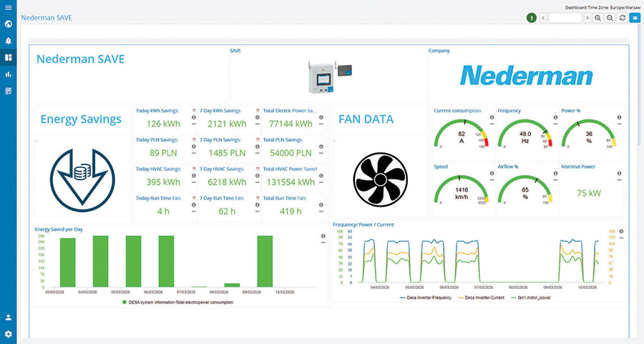The height and width of the screenshot is (344, 644).
Task: Click the 77144 kWh value
Action: [291, 124]
